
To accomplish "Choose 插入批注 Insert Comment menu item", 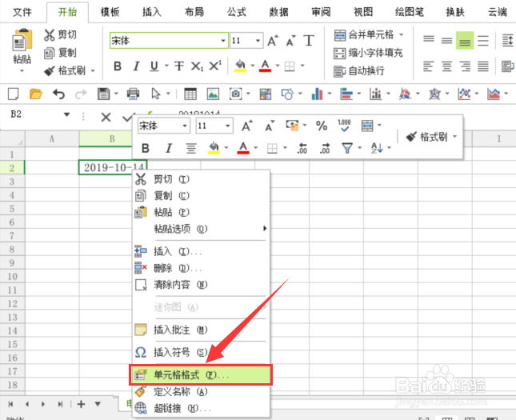I will tap(201, 330).
